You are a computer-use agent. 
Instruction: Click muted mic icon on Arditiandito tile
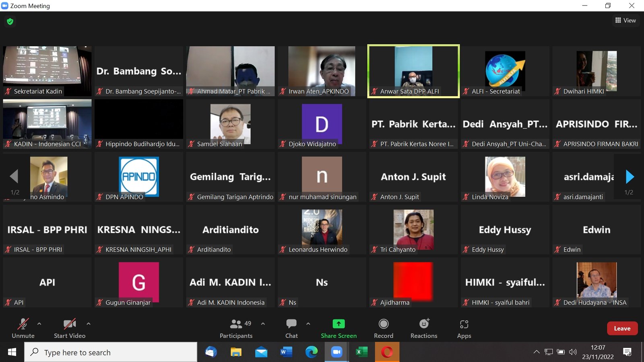click(x=191, y=249)
